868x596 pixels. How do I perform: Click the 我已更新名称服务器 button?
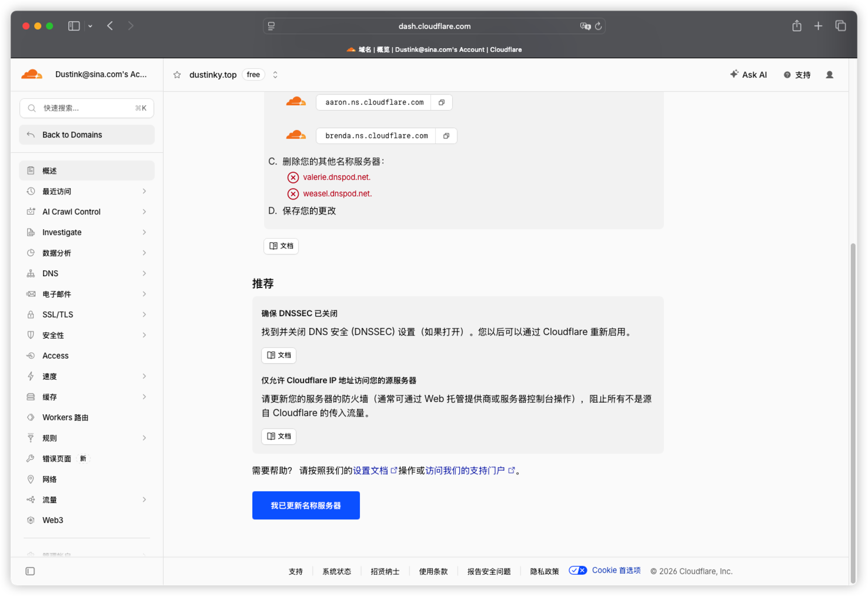pyautogui.click(x=306, y=505)
